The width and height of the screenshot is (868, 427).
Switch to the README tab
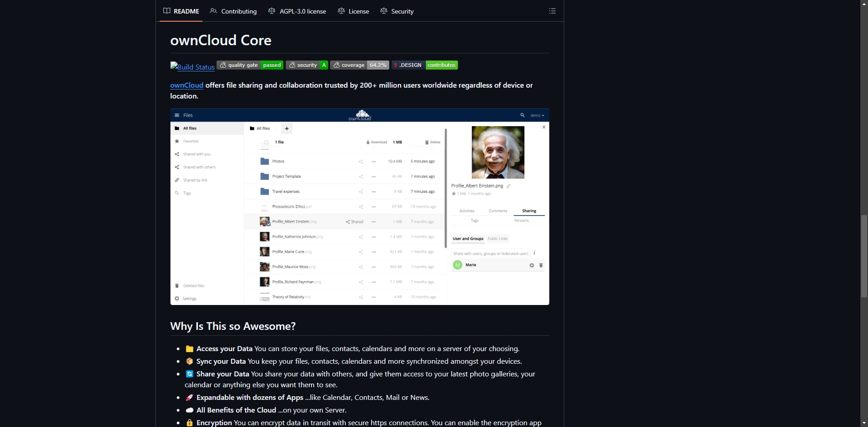181,11
